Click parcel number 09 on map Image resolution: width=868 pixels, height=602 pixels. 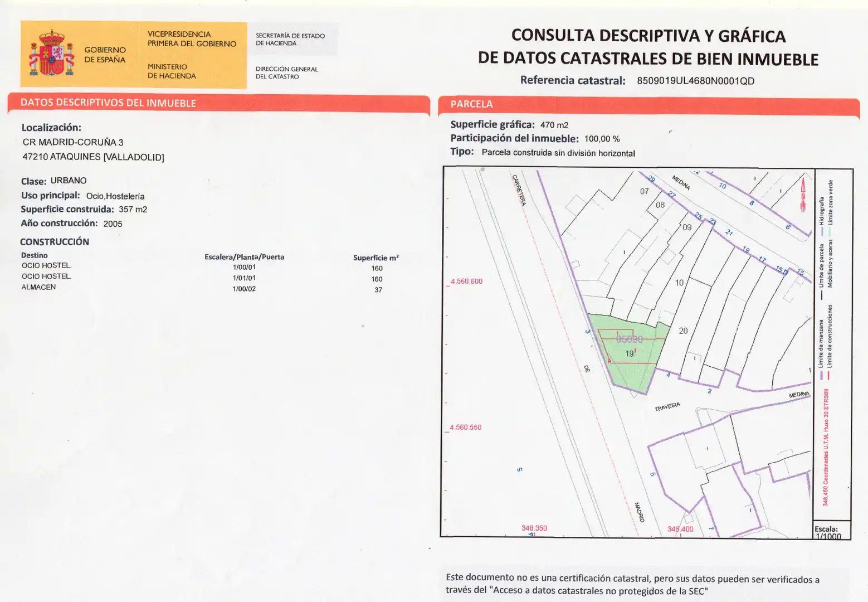tap(687, 227)
